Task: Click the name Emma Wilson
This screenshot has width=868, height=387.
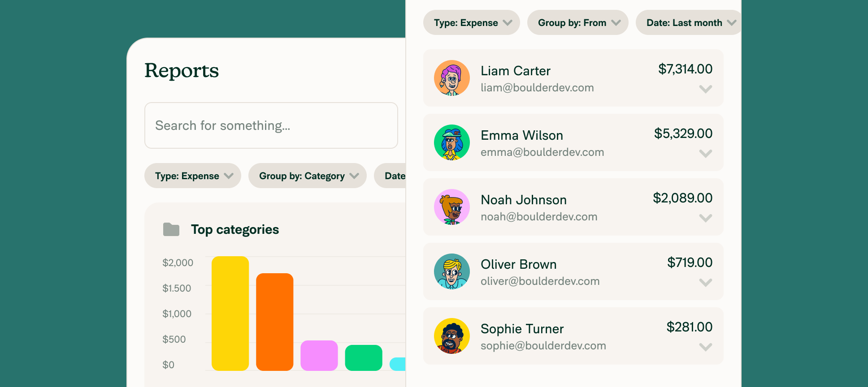Action: 522,135
